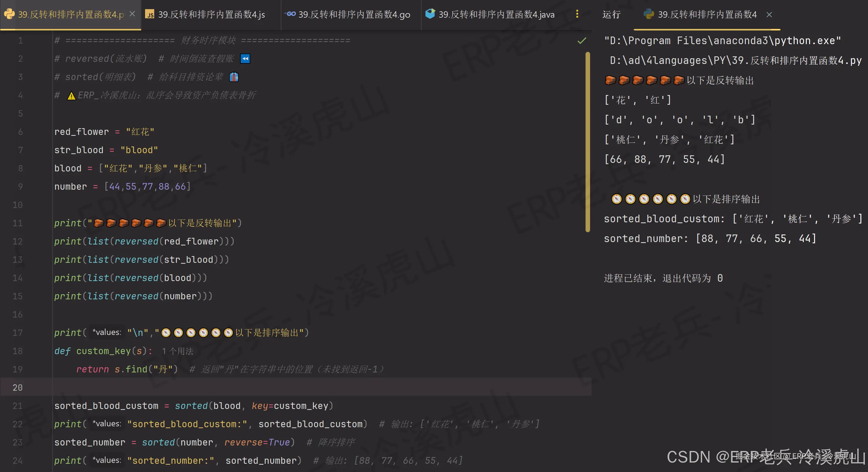
Task: Open the 运行 tool window tab
Action: (x=612, y=14)
